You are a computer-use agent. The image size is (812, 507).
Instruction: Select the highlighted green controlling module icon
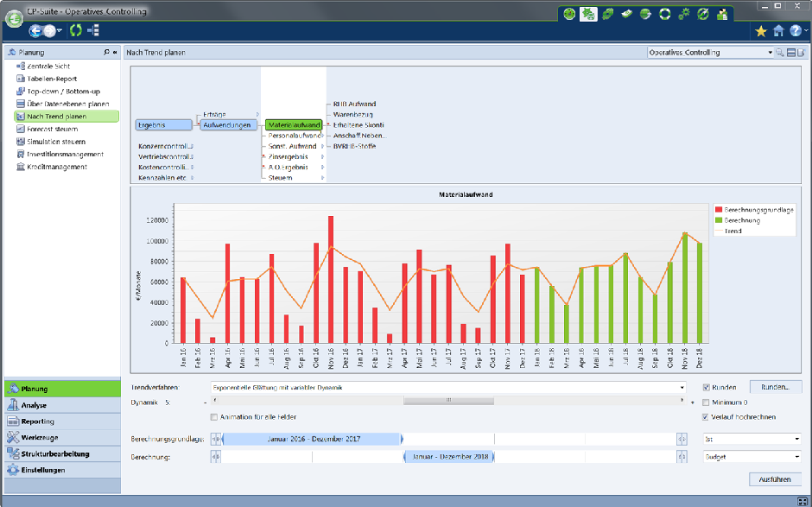pos(588,14)
